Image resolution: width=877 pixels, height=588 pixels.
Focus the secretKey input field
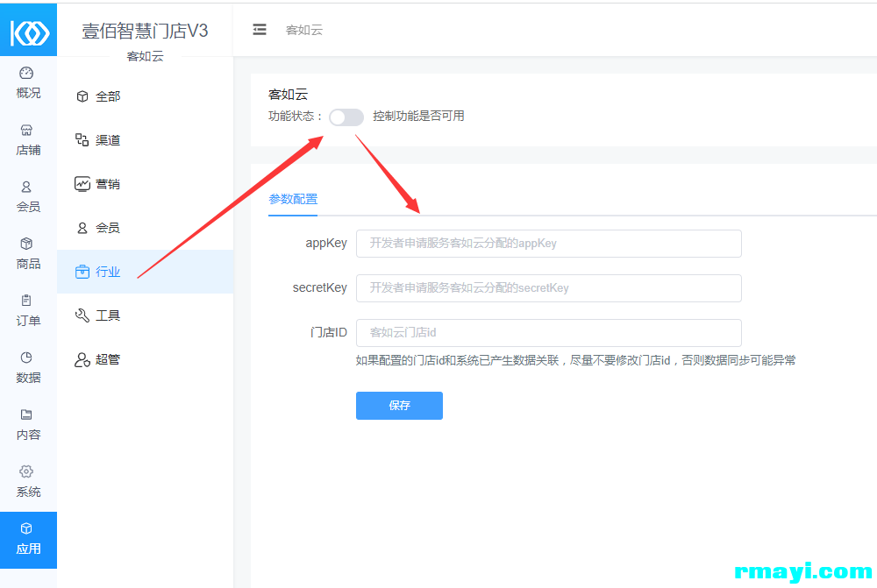coord(549,287)
